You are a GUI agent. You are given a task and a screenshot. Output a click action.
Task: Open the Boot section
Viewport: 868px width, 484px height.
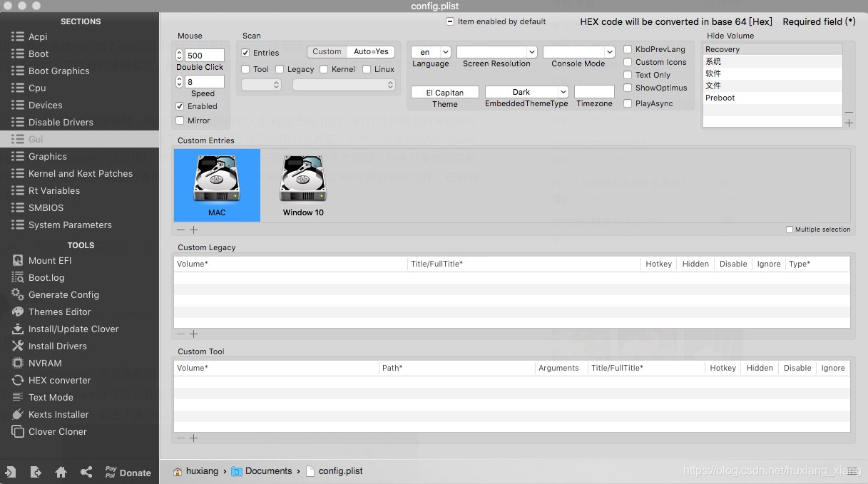pyautogui.click(x=39, y=53)
